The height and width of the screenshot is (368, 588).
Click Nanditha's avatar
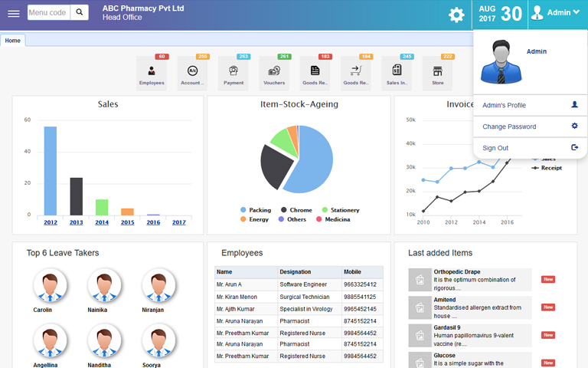[x=104, y=340]
